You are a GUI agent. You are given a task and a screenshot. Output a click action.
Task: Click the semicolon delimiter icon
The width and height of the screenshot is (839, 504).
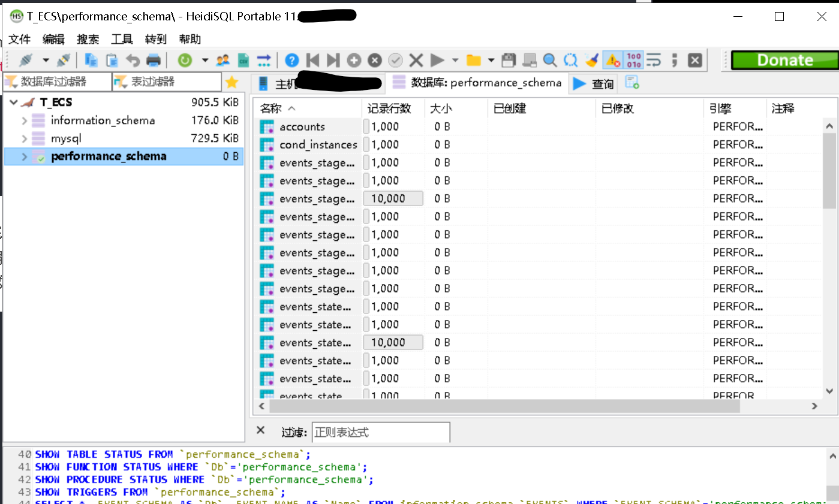(x=674, y=60)
